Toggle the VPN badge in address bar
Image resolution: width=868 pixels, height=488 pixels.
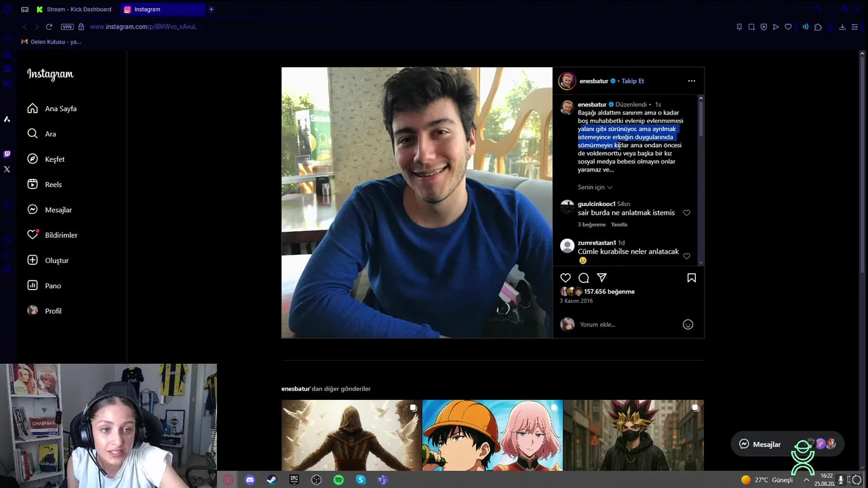click(66, 27)
